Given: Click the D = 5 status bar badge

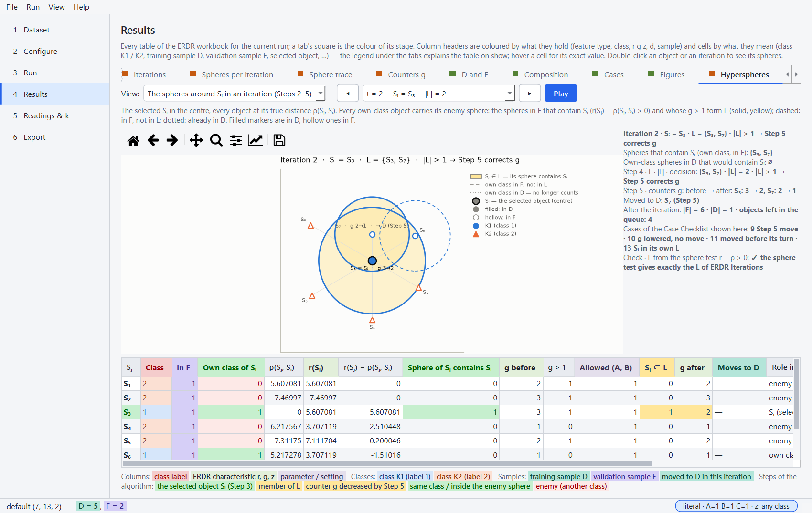Looking at the screenshot, I should point(88,506).
